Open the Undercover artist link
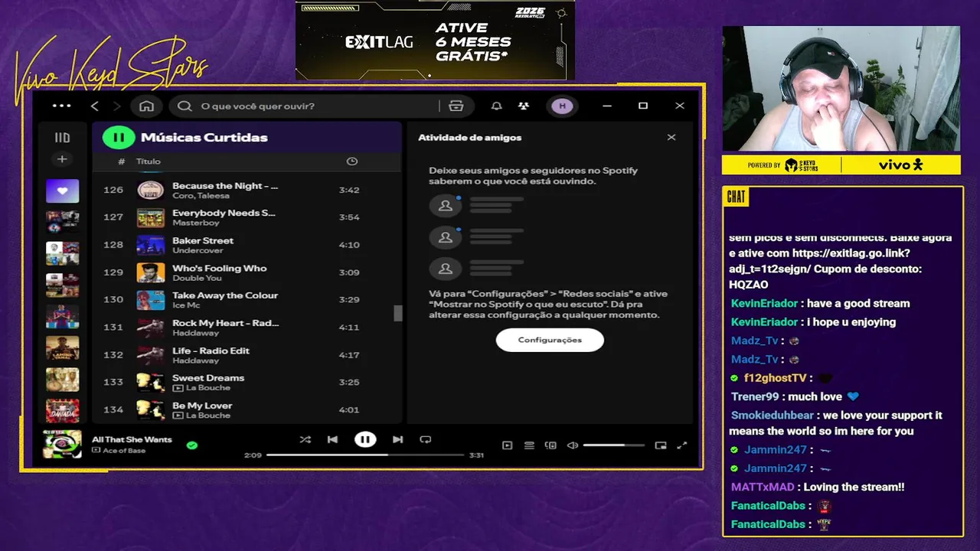 coord(198,250)
